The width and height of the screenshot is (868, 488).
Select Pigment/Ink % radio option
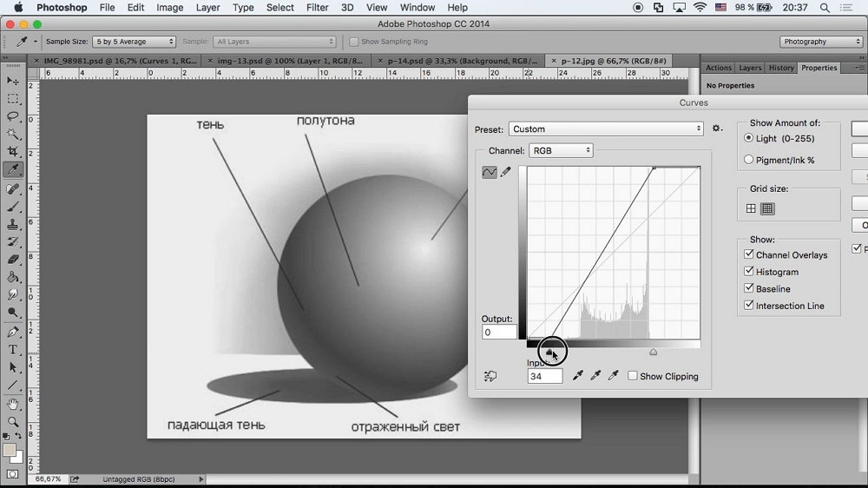[x=748, y=160]
